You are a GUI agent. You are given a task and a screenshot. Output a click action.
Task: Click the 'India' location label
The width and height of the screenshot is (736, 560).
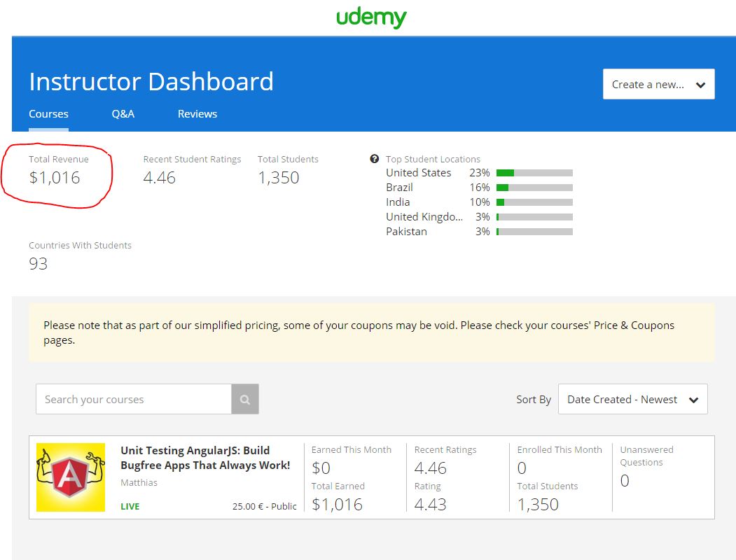pyautogui.click(x=398, y=202)
